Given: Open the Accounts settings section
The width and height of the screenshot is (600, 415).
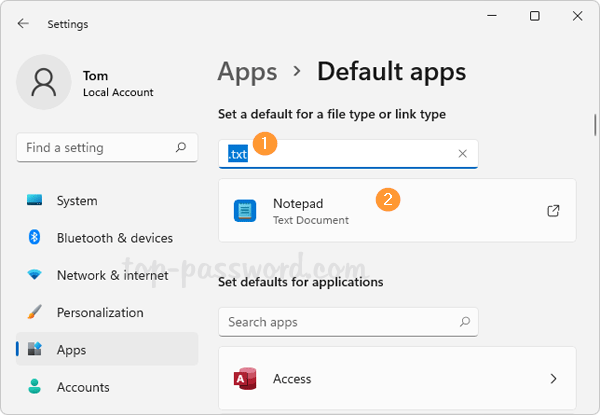Looking at the screenshot, I should (83, 387).
